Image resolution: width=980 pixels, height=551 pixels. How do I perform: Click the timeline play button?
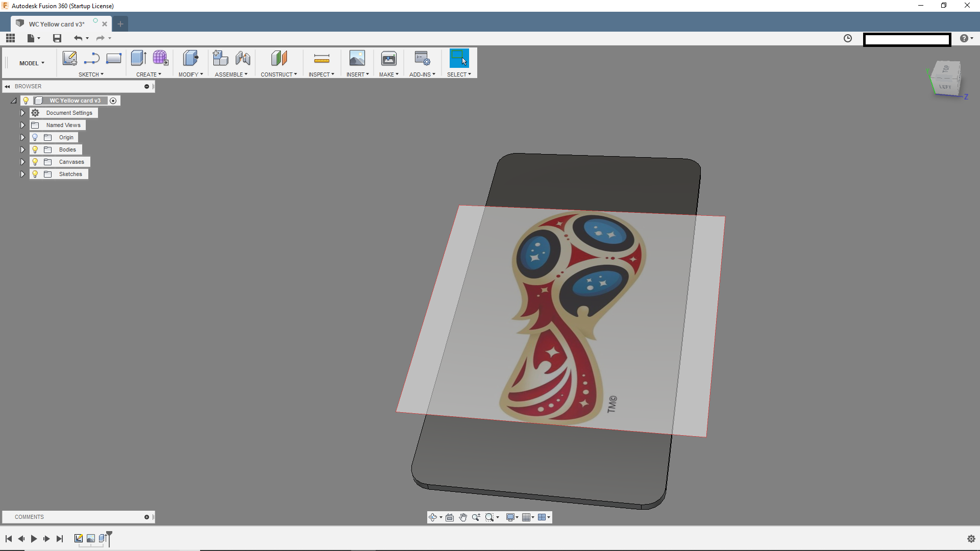pyautogui.click(x=34, y=539)
